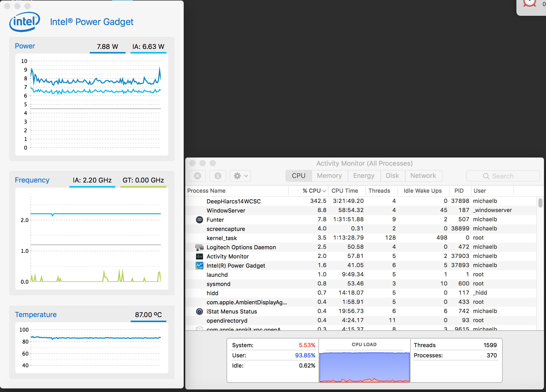
Task: Click the Idle 0.62% value
Action: coord(307,365)
